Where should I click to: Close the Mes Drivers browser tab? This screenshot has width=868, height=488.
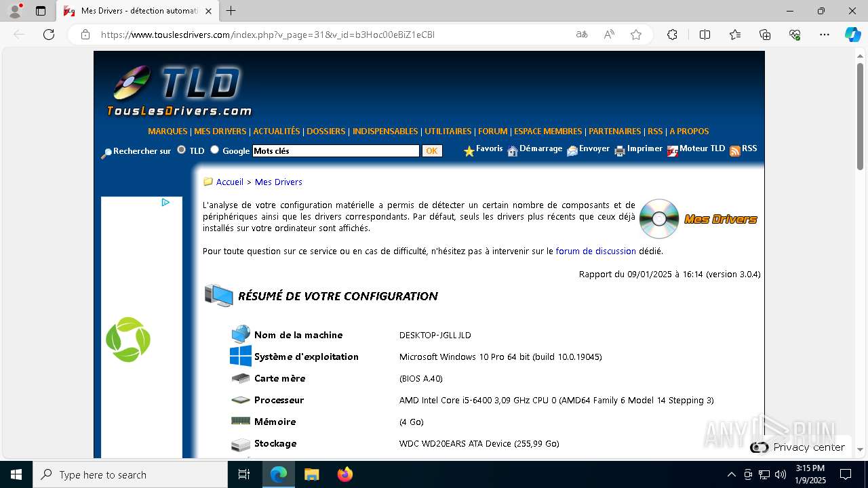point(209,12)
